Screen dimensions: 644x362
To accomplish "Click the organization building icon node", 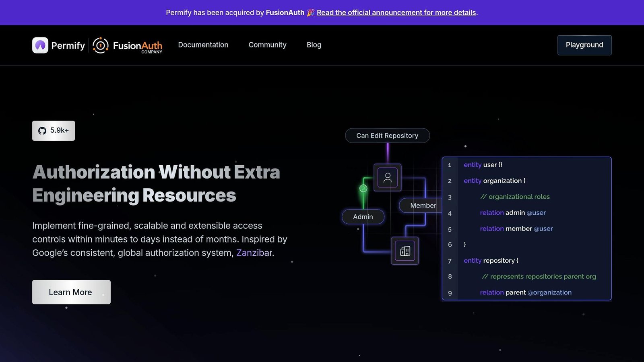I will (405, 251).
